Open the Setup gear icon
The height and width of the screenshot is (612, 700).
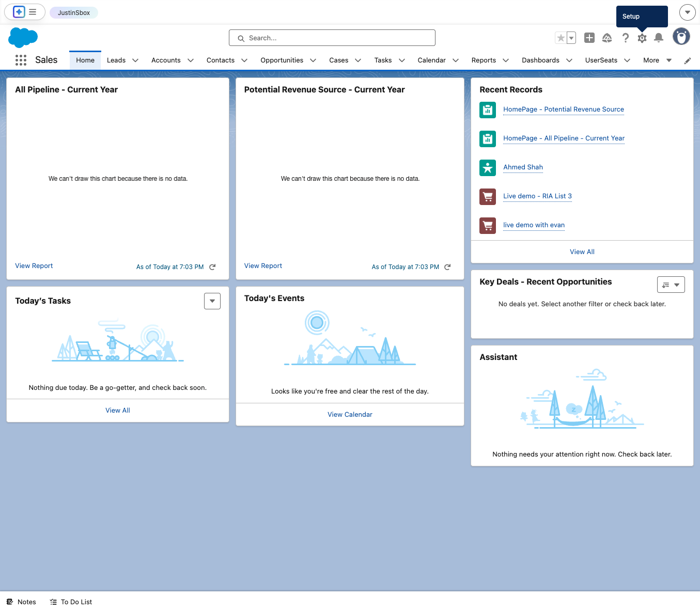642,38
